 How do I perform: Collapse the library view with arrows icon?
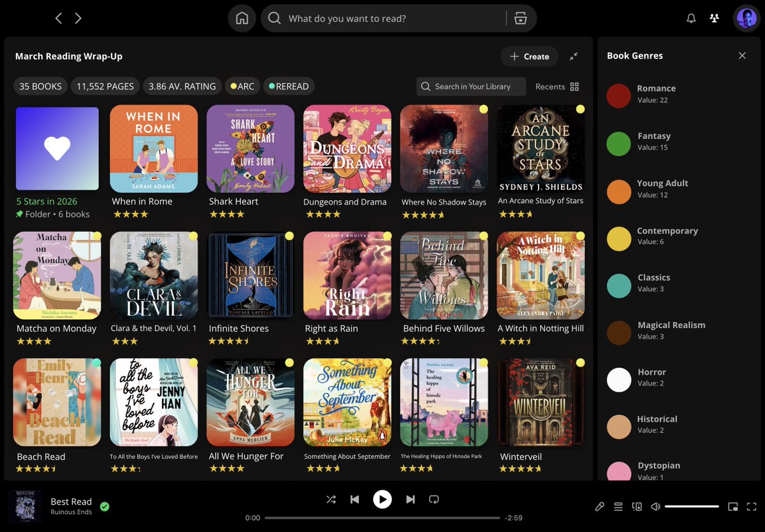pos(574,56)
